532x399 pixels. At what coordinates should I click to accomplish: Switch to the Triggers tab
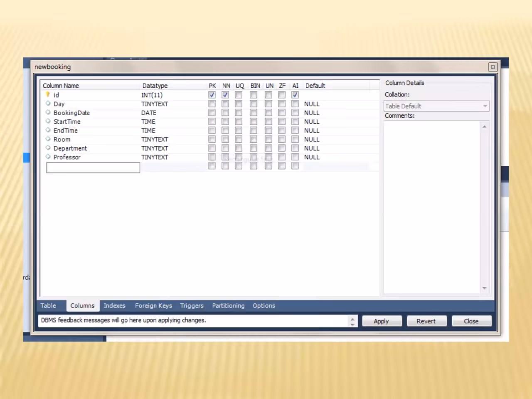tap(192, 305)
